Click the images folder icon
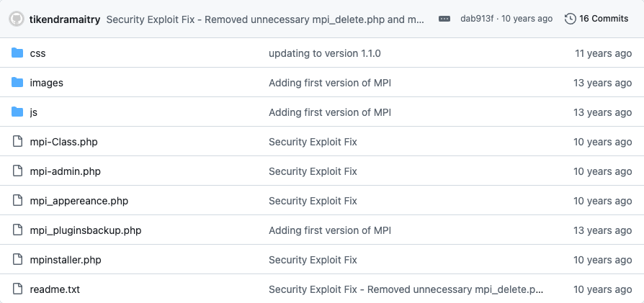The image size is (644, 303). click(18, 83)
